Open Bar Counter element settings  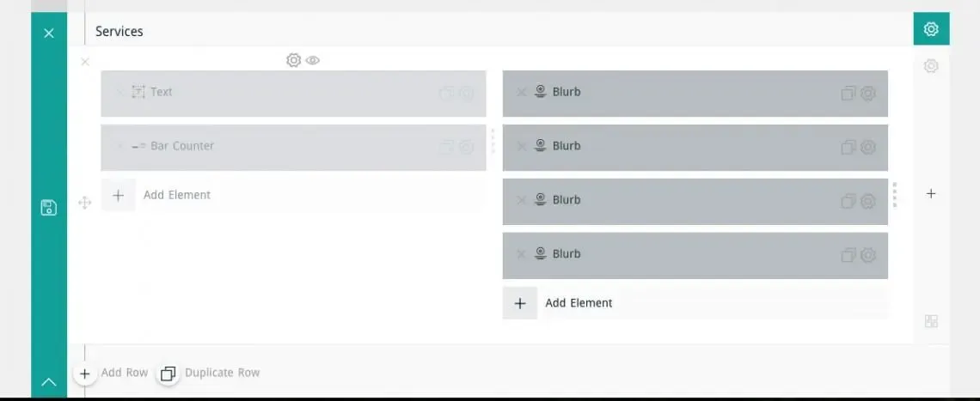(466, 147)
